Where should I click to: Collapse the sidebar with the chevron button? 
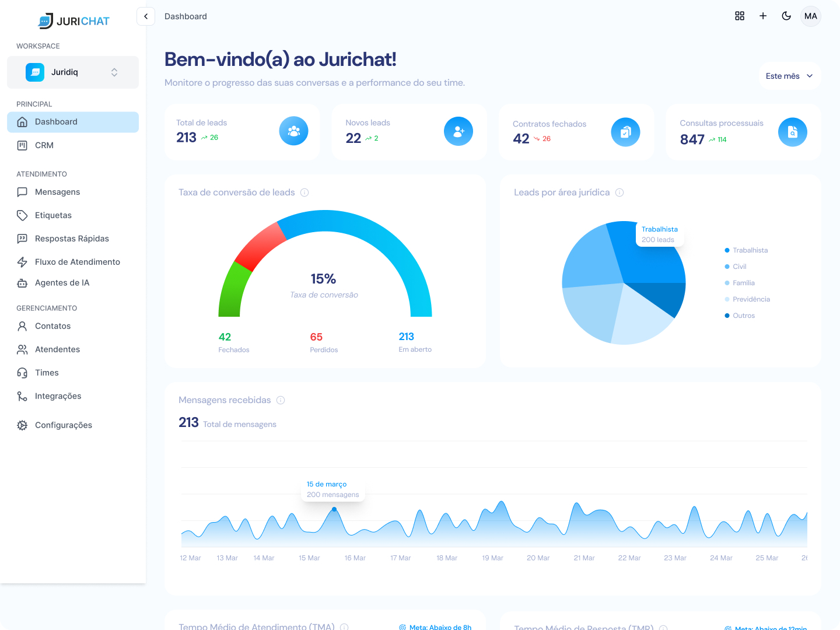coord(146,16)
